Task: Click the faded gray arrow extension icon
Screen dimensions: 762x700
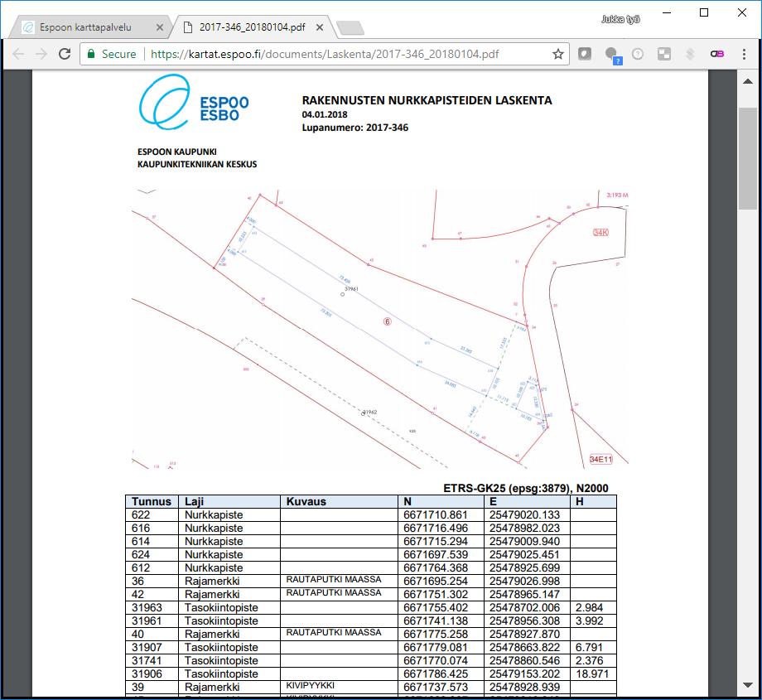Action: coord(690,54)
